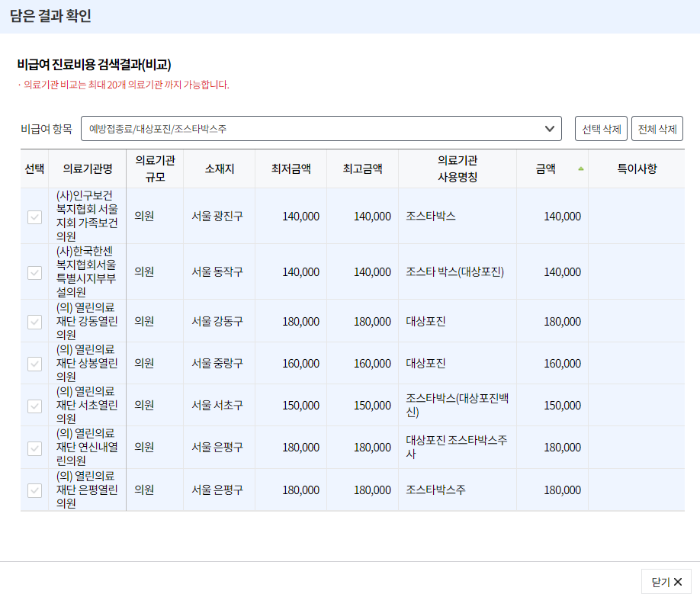
Task: Toggle checkbox for (사)인구보건복지협회 서울지회 row
Action: [34, 216]
